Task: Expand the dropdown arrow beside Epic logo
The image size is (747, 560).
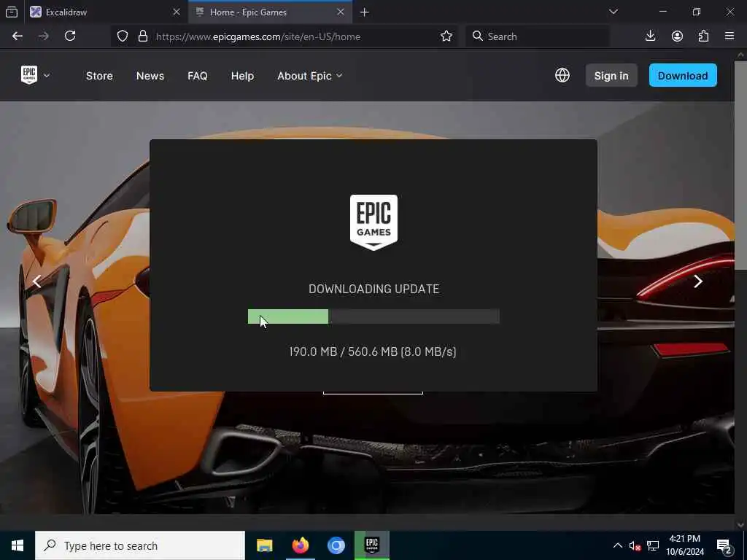Action: click(47, 75)
